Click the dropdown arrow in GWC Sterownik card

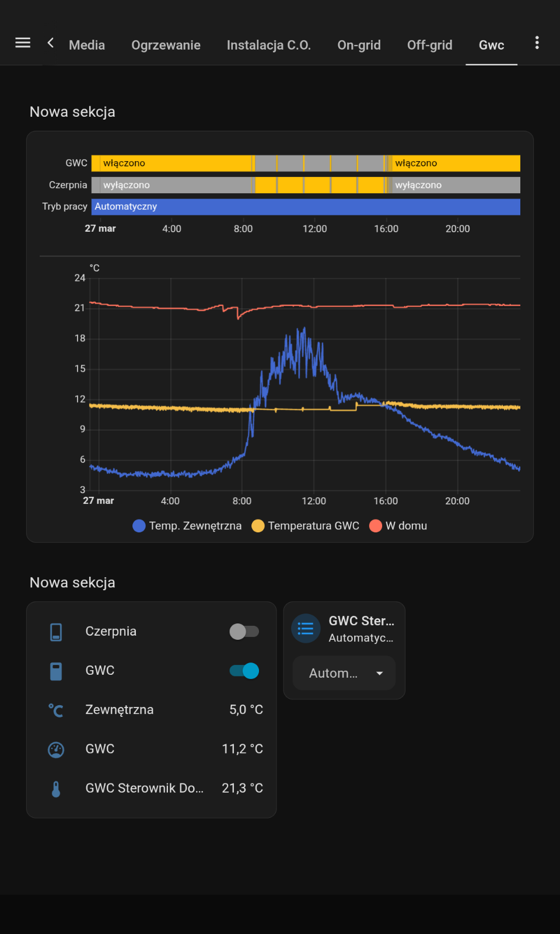(380, 673)
